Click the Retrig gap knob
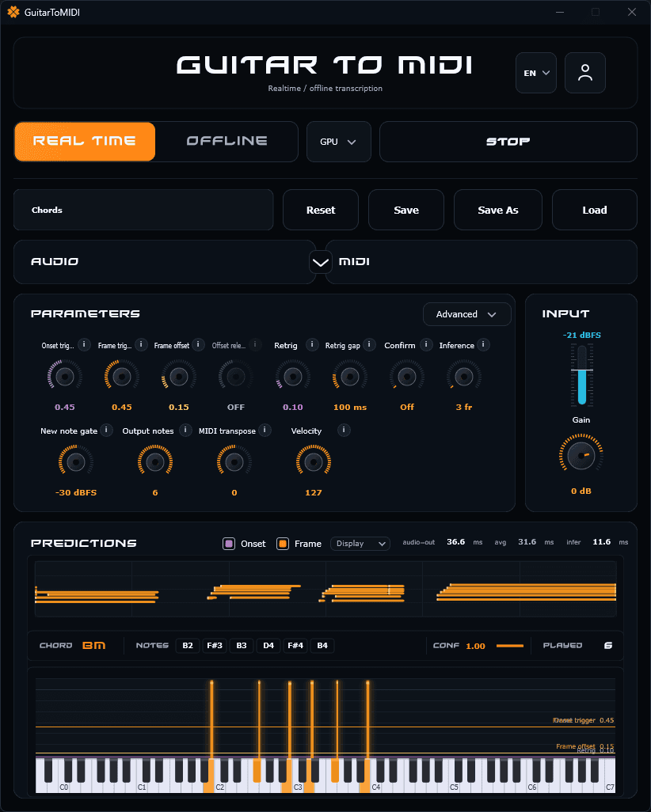 click(x=350, y=377)
